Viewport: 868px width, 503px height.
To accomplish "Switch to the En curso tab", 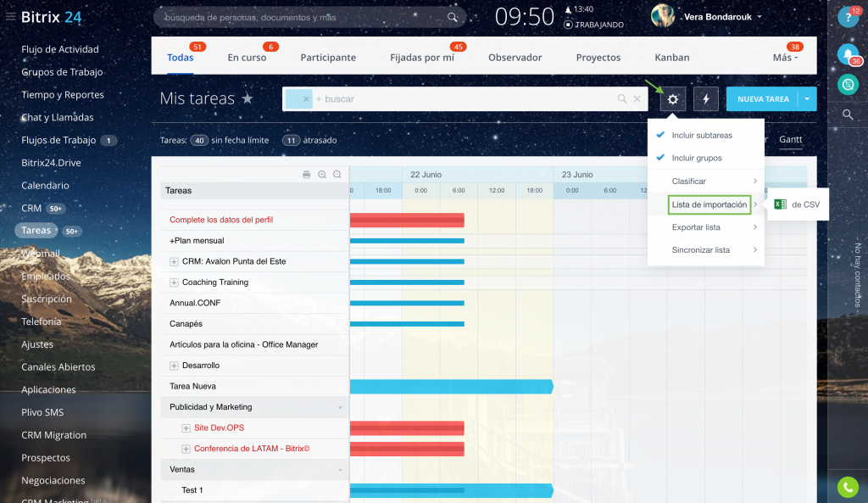I will [247, 57].
